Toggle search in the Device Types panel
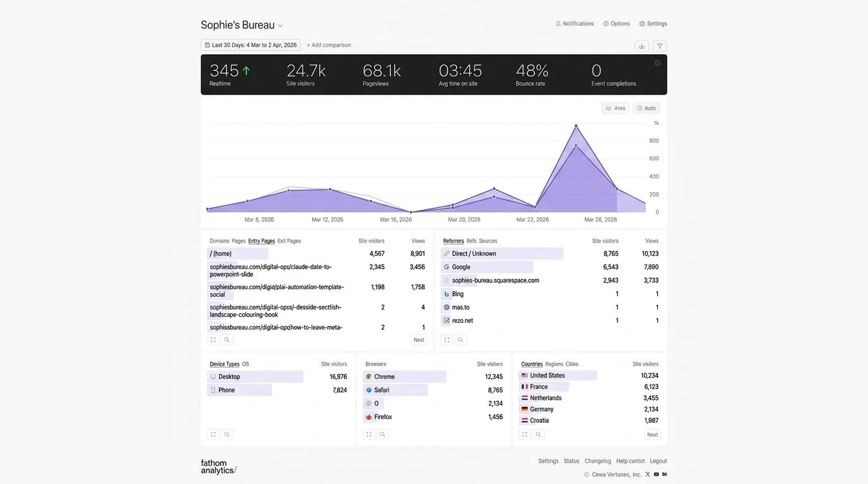Viewport: 868px width, 484px height. (226, 434)
